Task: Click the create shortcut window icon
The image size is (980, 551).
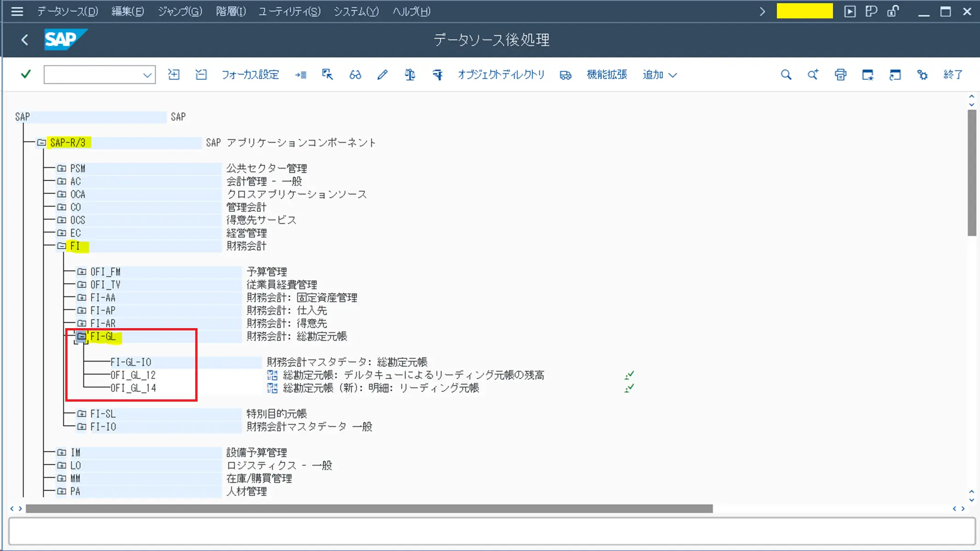Action: click(895, 74)
